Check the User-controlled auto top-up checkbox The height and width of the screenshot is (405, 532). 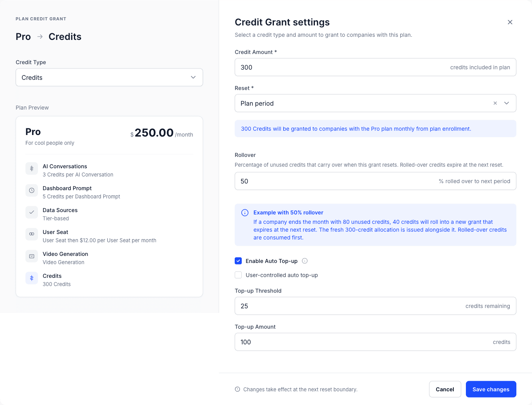tap(238, 275)
